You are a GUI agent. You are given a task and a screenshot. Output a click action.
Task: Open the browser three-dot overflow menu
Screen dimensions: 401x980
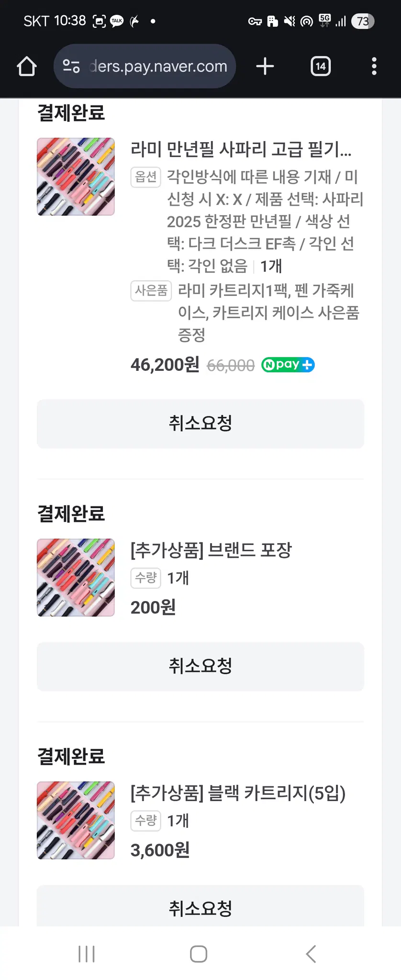(374, 66)
